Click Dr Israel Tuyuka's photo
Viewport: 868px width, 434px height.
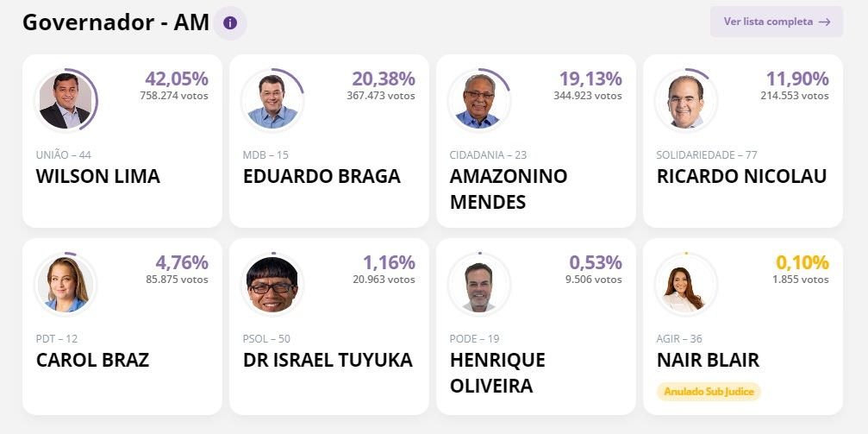[x=272, y=285]
